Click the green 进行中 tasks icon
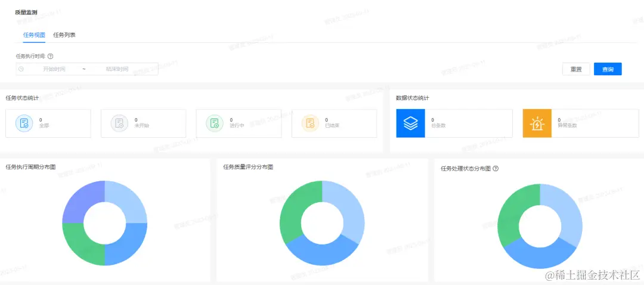This screenshot has height=285, width=644. tap(215, 123)
